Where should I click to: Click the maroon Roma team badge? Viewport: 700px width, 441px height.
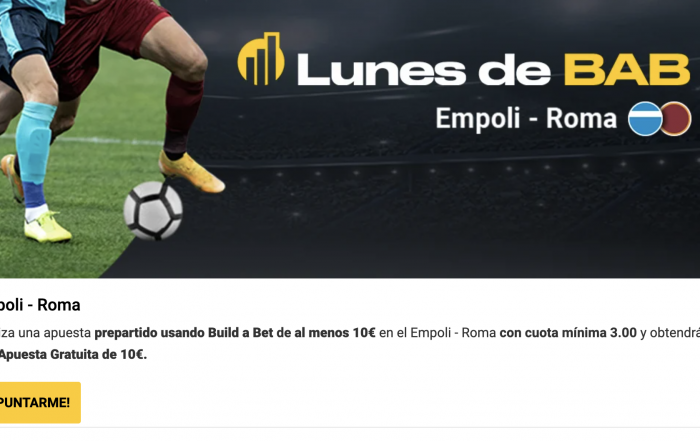[x=676, y=119]
